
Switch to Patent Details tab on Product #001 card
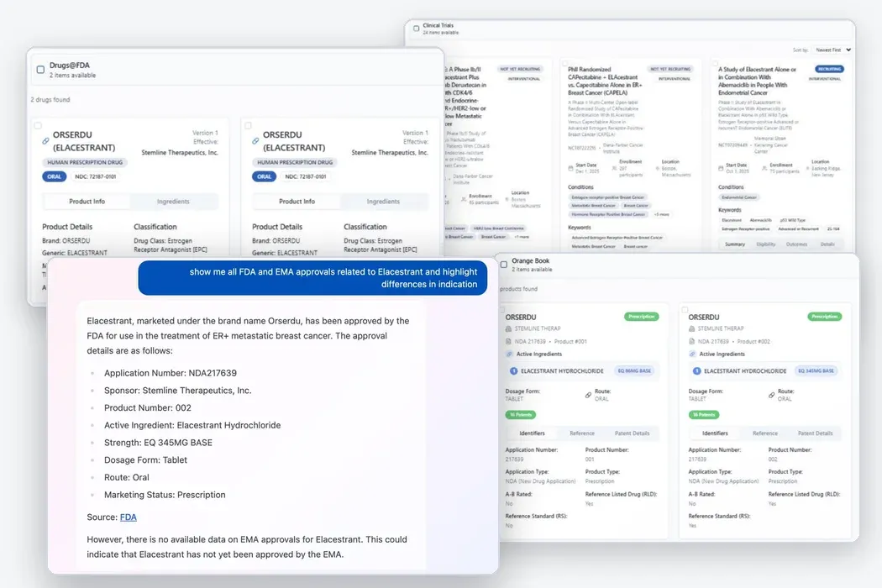pos(633,433)
